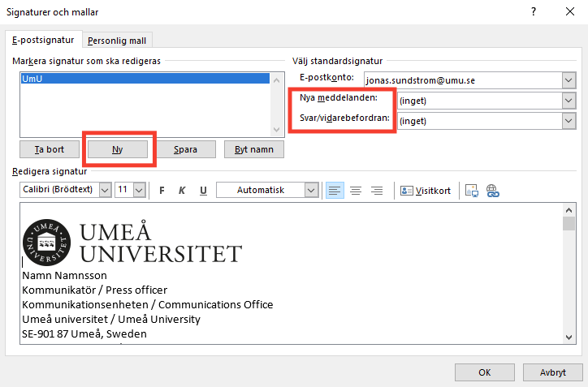Viewport: 588px width, 387px height.
Task: Open the font name dropdown Calibri (Brödtext)
Action: [105, 190]
